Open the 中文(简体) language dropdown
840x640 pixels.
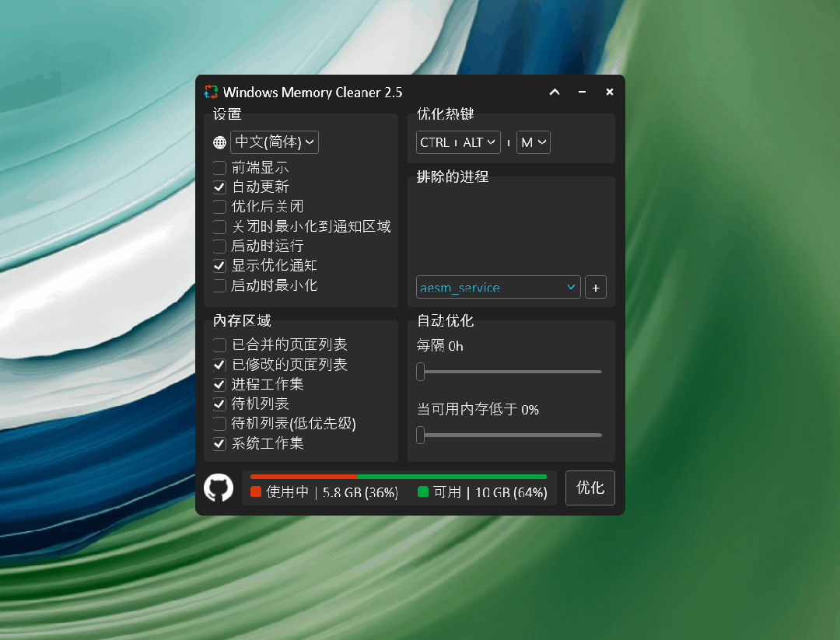point(275,142)
